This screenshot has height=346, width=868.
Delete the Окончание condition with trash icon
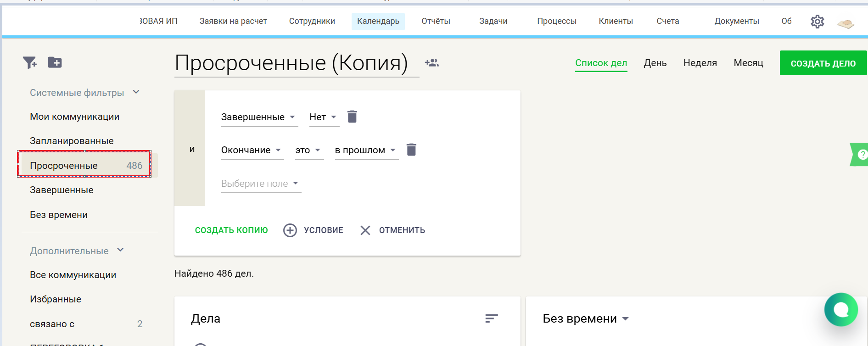point(411,150)
